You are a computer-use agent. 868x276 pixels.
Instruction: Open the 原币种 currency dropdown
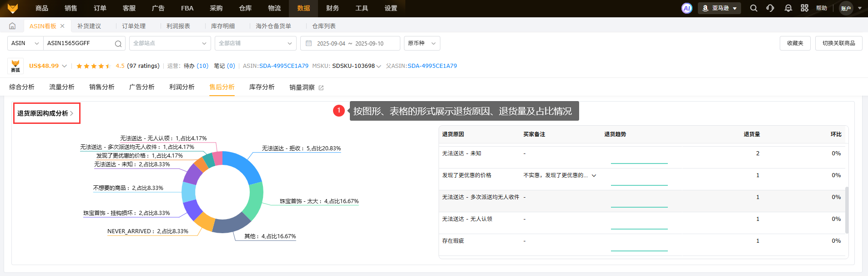422,43
